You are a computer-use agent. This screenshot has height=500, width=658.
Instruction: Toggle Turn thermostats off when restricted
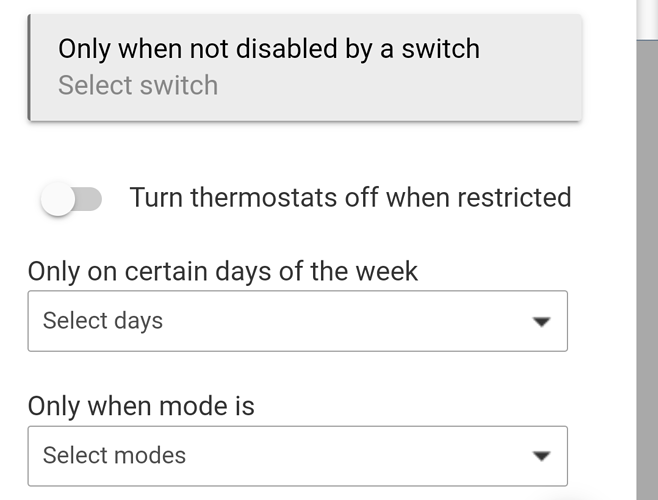[72, 199]
